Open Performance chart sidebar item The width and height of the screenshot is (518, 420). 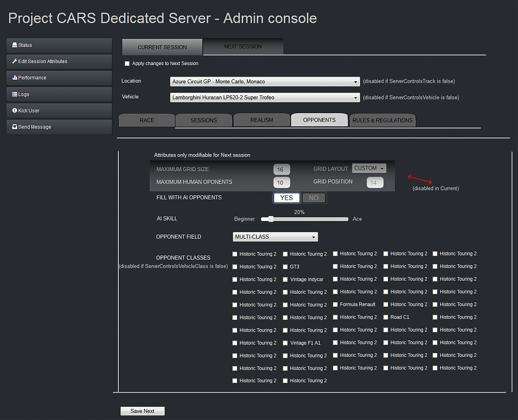point(59,78)
